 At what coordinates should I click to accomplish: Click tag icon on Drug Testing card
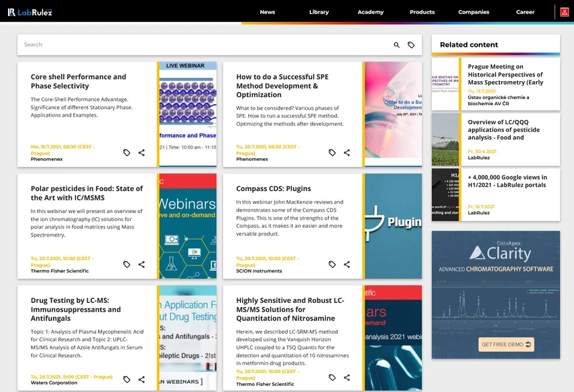(x=127, y=379)
